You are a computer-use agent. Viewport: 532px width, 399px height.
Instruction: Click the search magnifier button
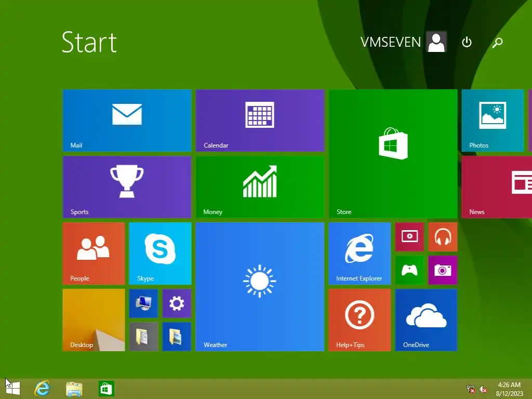(497, 42)
